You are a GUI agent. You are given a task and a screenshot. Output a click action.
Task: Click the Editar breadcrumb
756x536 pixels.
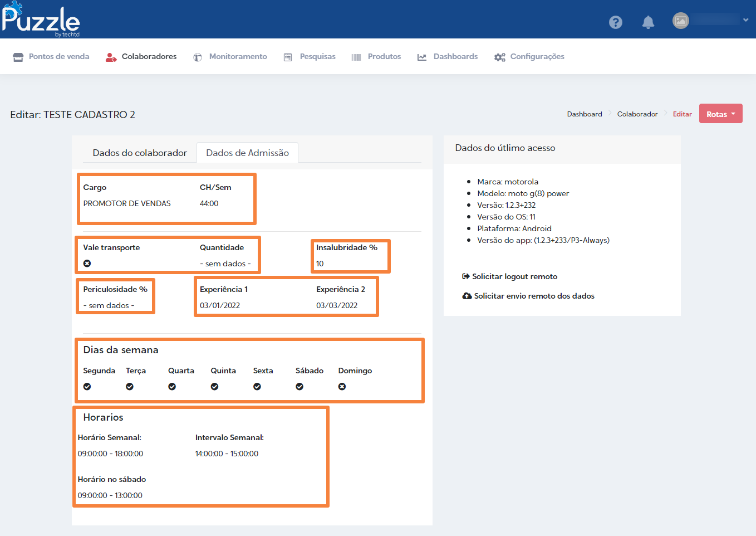pos(682,114)
